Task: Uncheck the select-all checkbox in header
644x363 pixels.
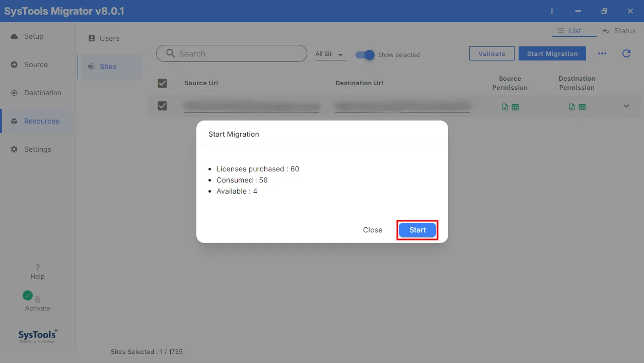Action: coord(162,83)
